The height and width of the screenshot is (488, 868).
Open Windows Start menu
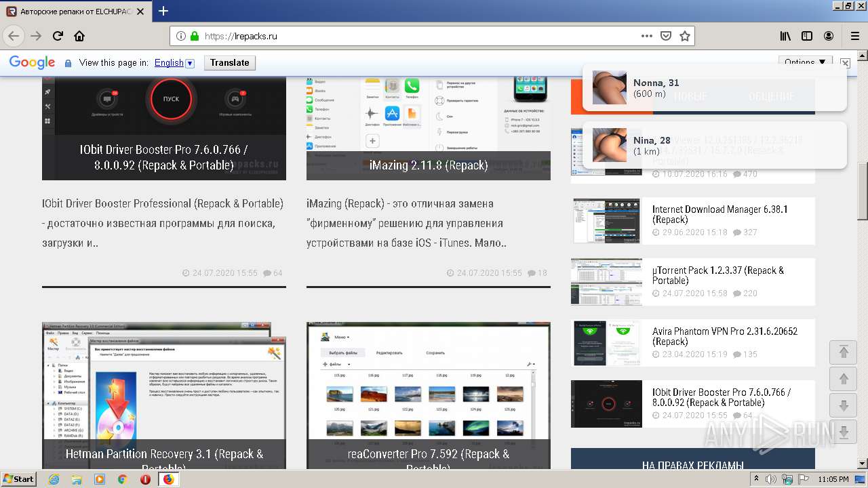(18, 479)
